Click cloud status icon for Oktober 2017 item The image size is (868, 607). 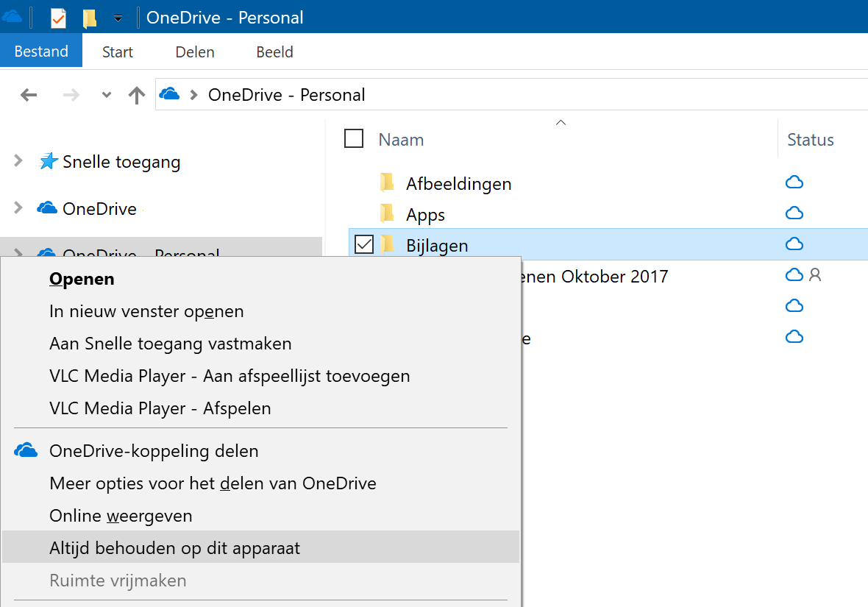tap(794, 274)
